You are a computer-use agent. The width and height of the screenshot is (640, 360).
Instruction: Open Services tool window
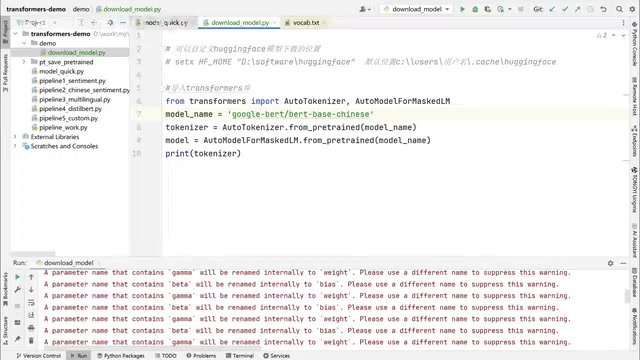(276, 356)
